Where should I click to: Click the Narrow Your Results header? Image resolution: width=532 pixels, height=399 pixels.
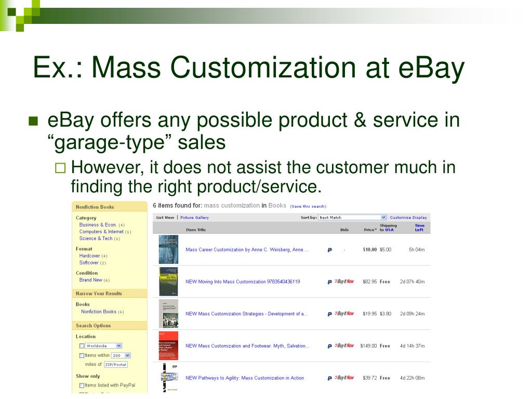(x=110, y=294)
